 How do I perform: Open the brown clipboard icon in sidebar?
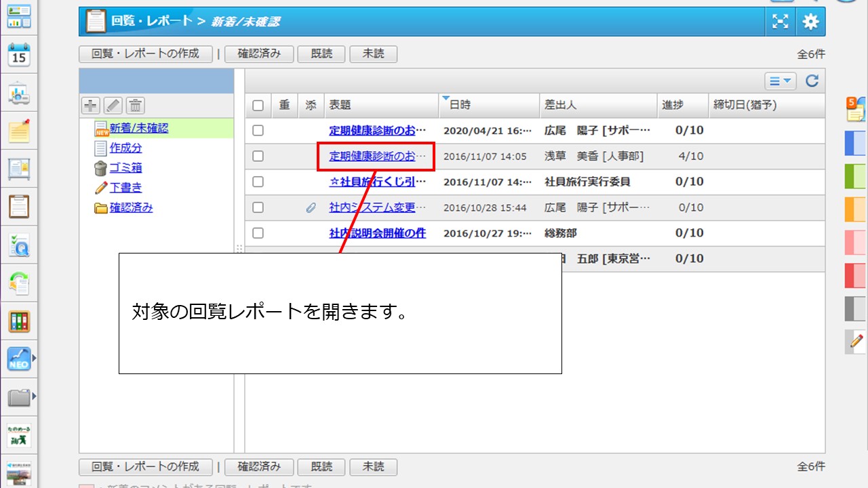pyautogui.click(x=19, y=205)
